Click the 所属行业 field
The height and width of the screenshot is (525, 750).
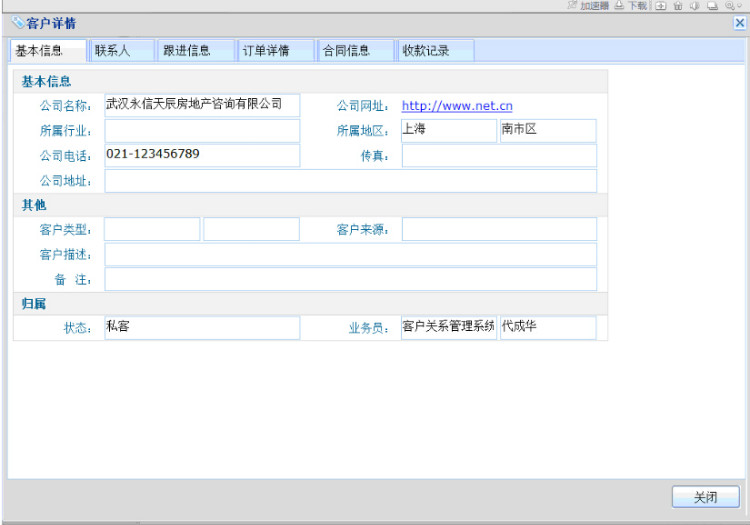point(202,131)
